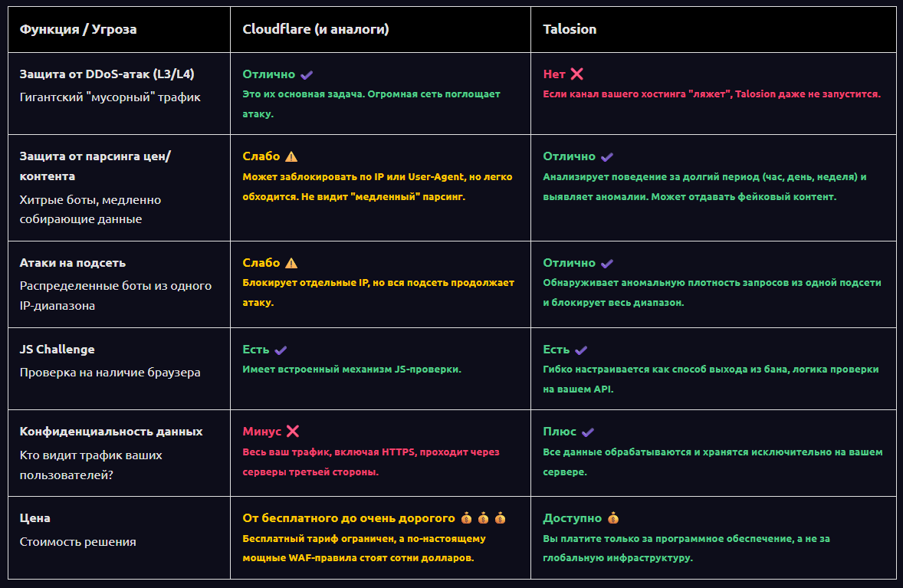Click the money bag icon beside "Доступно"
Image resolution: width=903 pixels, height=588 pixels.
(613, 518)
